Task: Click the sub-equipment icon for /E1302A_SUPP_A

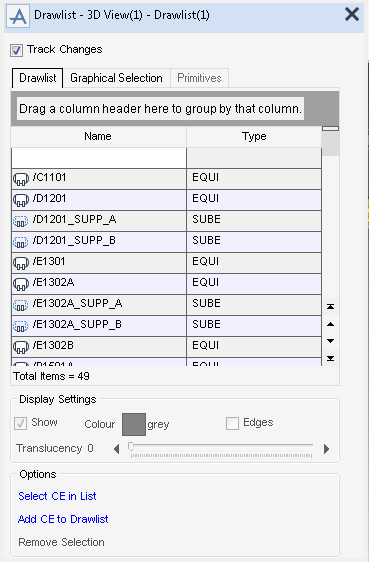Action: click(x=21, y=305)
